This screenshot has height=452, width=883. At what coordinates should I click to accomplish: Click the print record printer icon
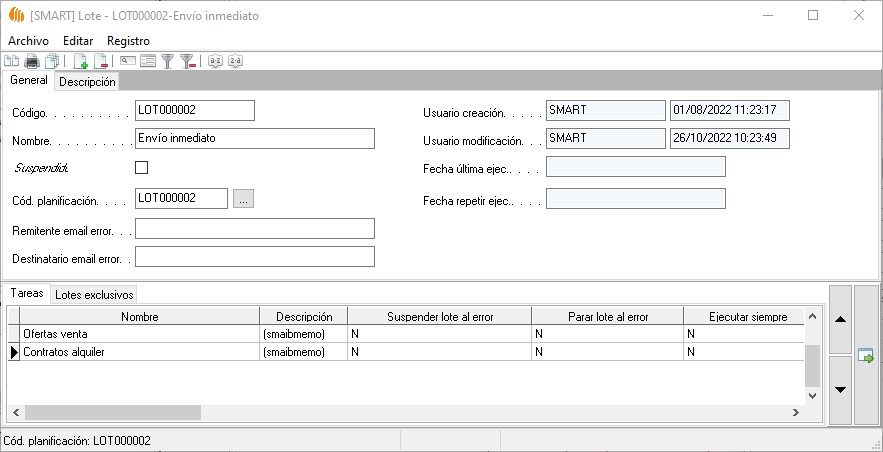pyautogui.click(x=31, y=62)
